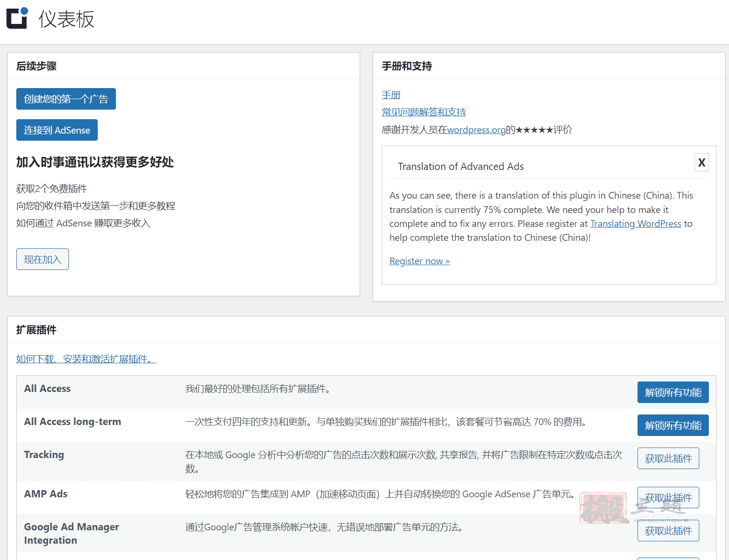The width and height of the screenshot is (729, 560).
Task: Unlock all features for All Access long-term
Action: (673, 426)
